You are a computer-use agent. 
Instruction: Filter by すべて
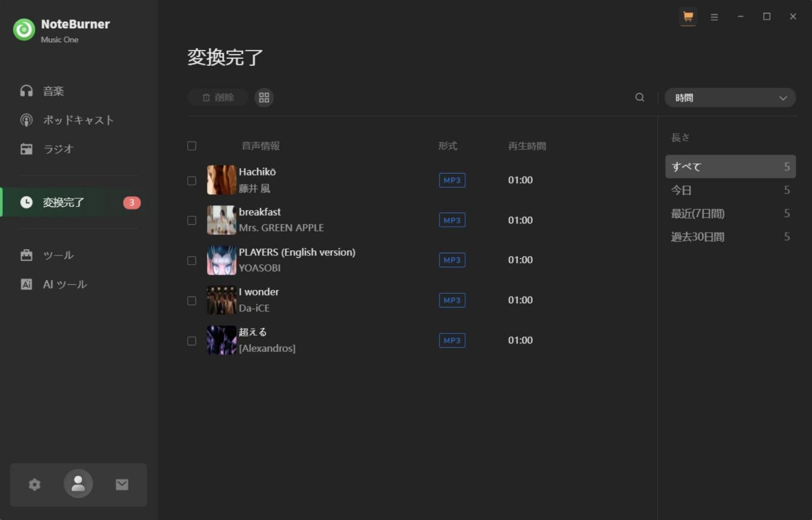[730, 167]
